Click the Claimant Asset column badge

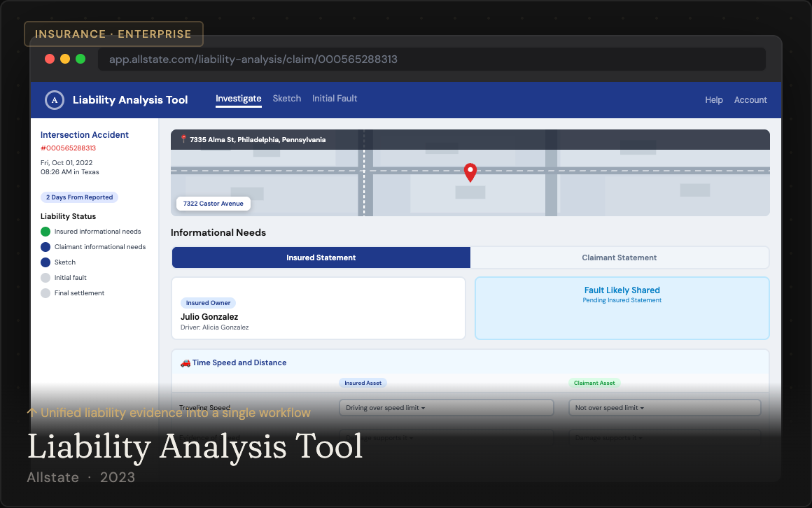pos(594,383)
